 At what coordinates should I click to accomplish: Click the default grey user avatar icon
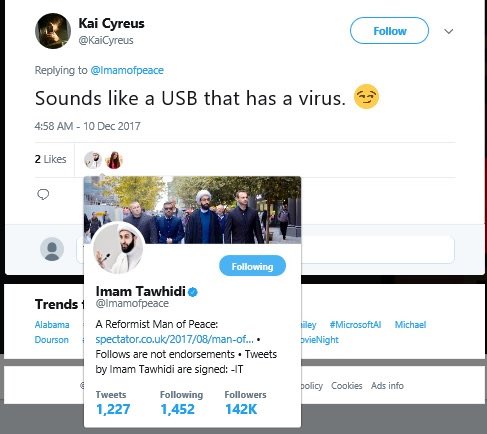[x=52, y=249]
